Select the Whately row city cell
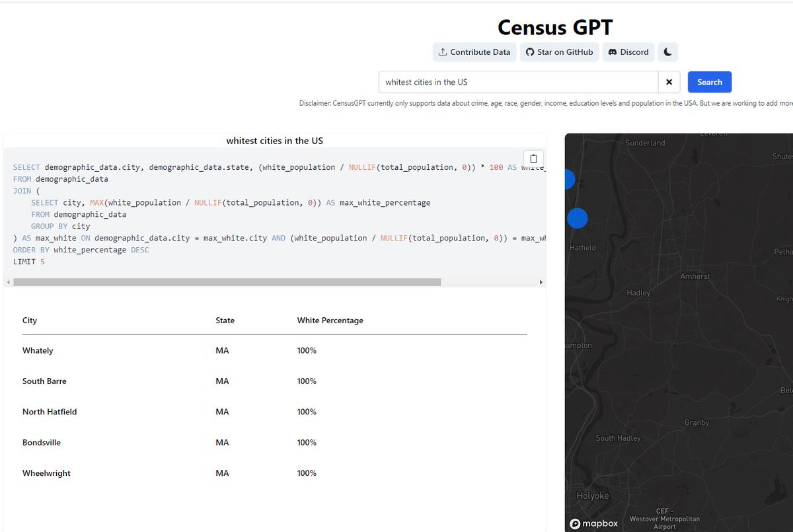793x532 pixels. pos(38,351)
